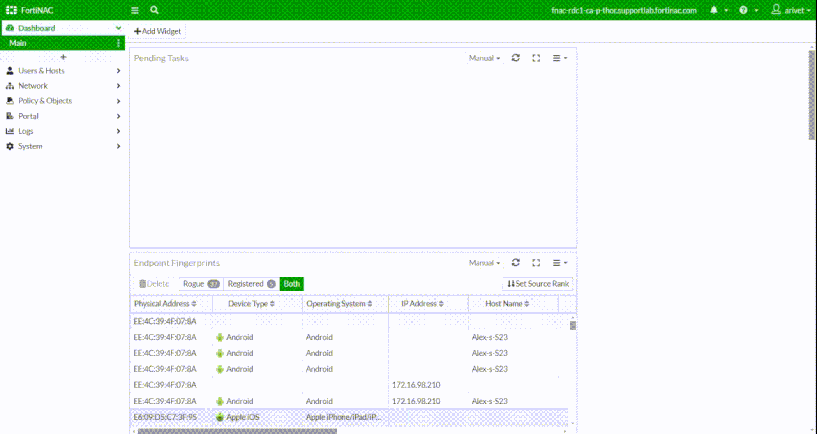The height and width of the screenshot is (434, 817).
Task: Expand the Network menu
Action: click(63, 86)
